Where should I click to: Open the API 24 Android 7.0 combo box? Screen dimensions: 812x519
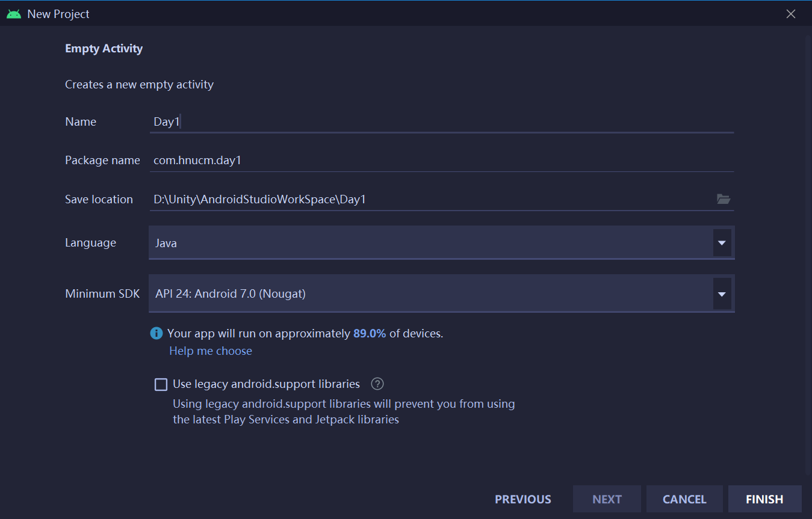[x=441, y=293]
